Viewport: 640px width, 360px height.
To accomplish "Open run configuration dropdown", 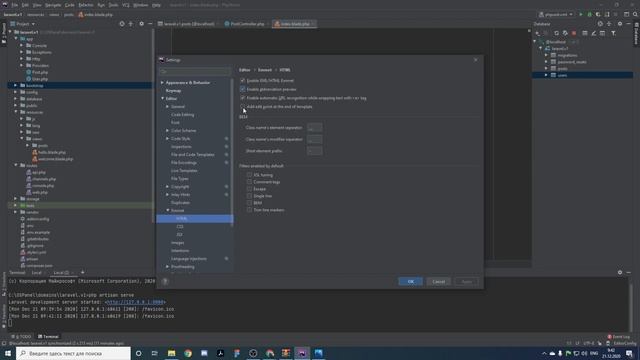I will point(556,14).
